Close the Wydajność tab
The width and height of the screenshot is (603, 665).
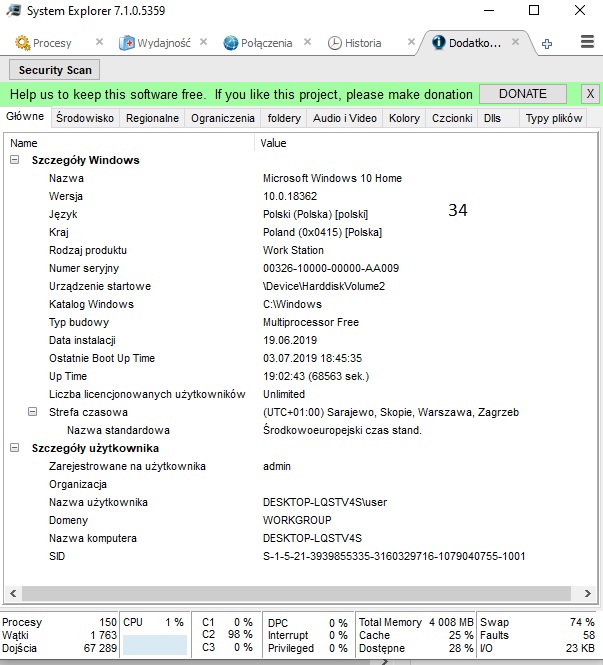coord(204,42)
